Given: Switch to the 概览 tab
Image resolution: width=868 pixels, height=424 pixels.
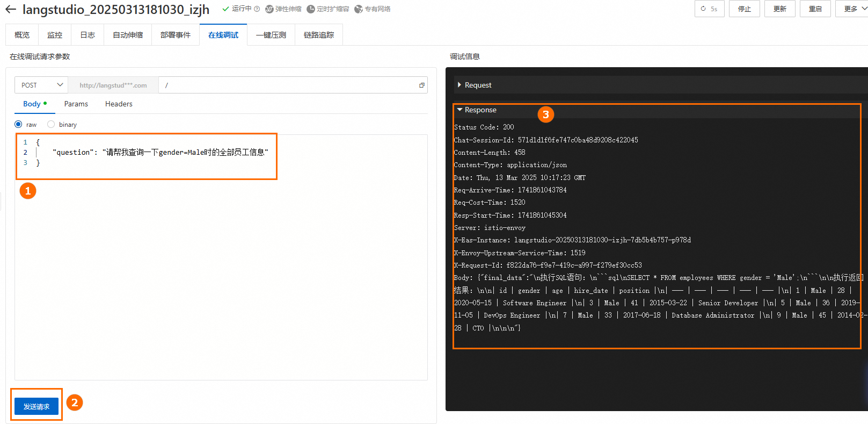Looking at the screenshot, I should [22, 35].
